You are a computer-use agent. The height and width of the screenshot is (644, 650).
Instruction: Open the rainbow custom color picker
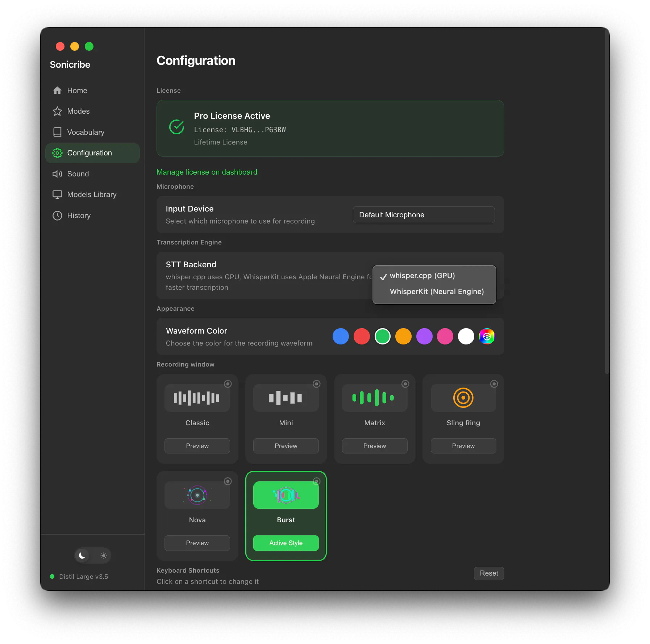click(487, 336)
